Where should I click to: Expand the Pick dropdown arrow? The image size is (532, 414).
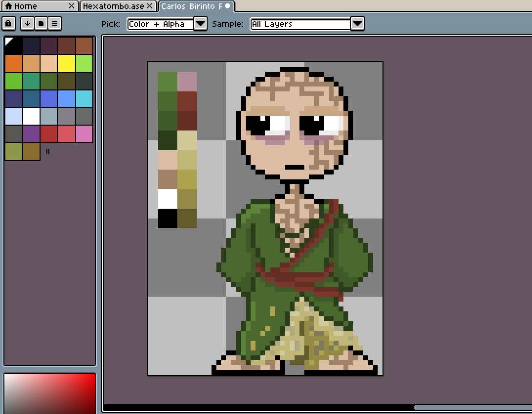200,24
